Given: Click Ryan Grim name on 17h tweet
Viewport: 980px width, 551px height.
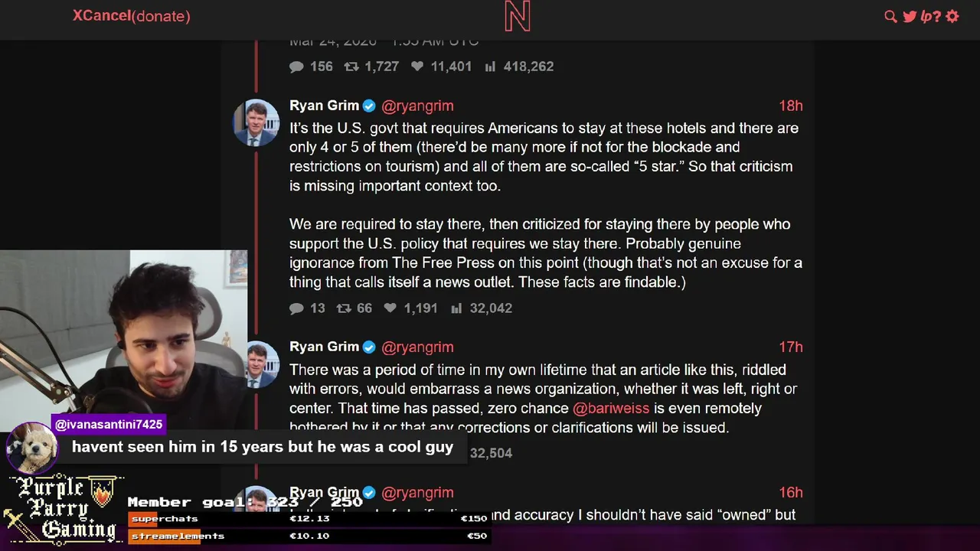Looking at the screenshot, I should [x=324, y=347].
